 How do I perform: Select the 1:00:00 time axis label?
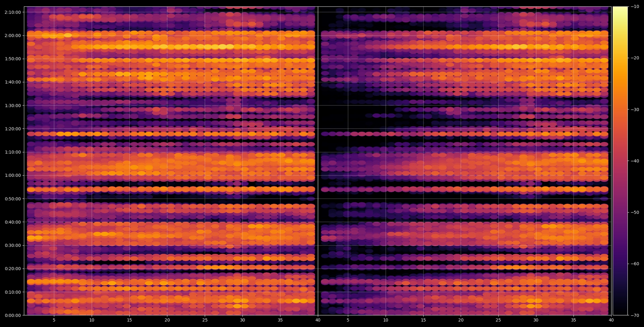[13, 175]
